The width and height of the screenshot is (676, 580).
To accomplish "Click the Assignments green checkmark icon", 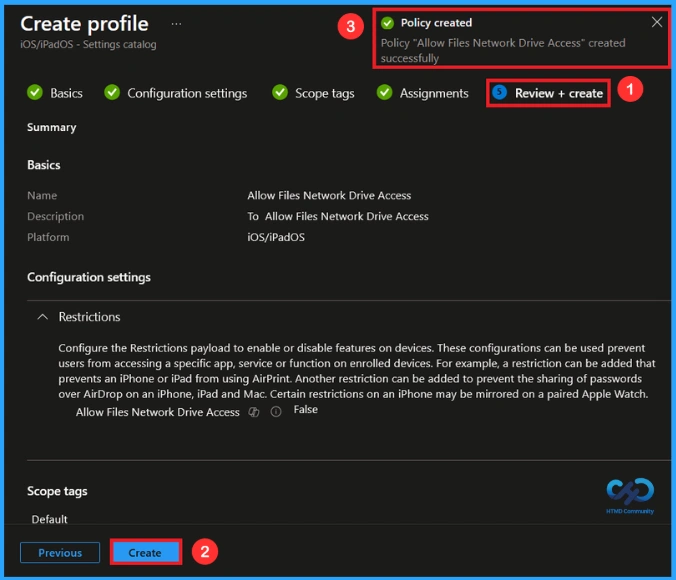I will tap(385, 92).
